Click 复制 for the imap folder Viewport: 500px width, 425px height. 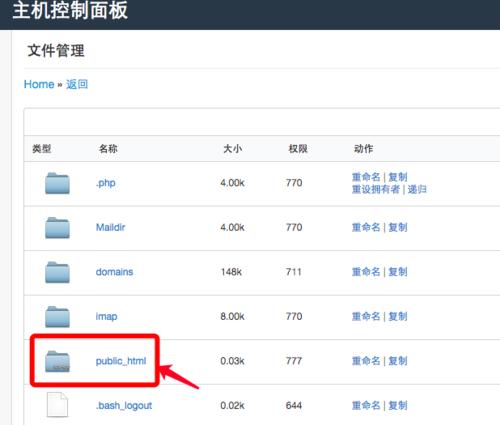click(398, 316)
